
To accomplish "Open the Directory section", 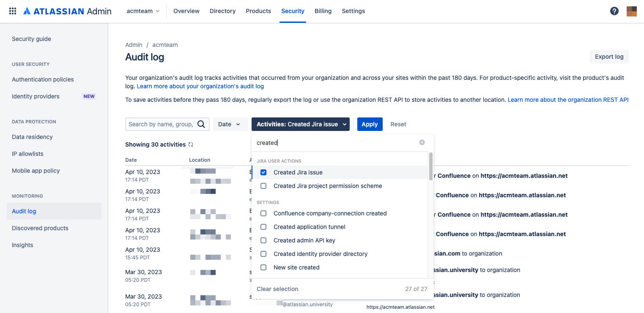I will pyautogui.click(x=222, y=11).
